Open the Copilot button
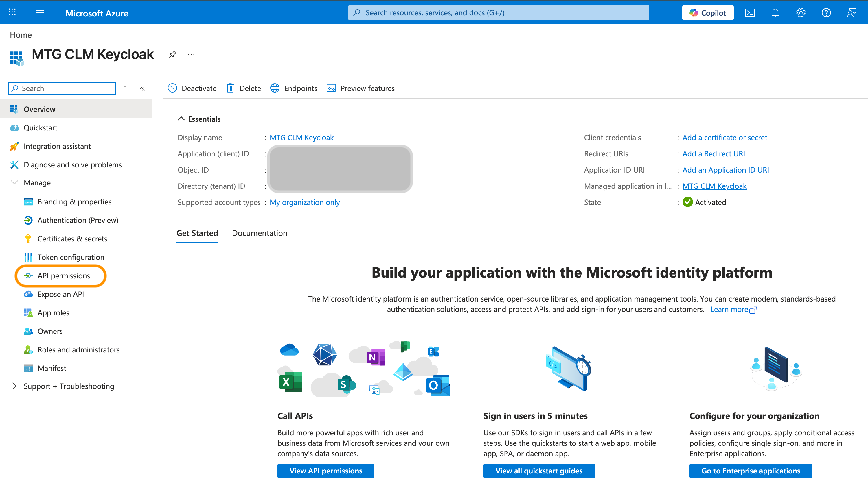Viewport: 868px width, 492px height. pyautogui.click(x=708, y=13)
